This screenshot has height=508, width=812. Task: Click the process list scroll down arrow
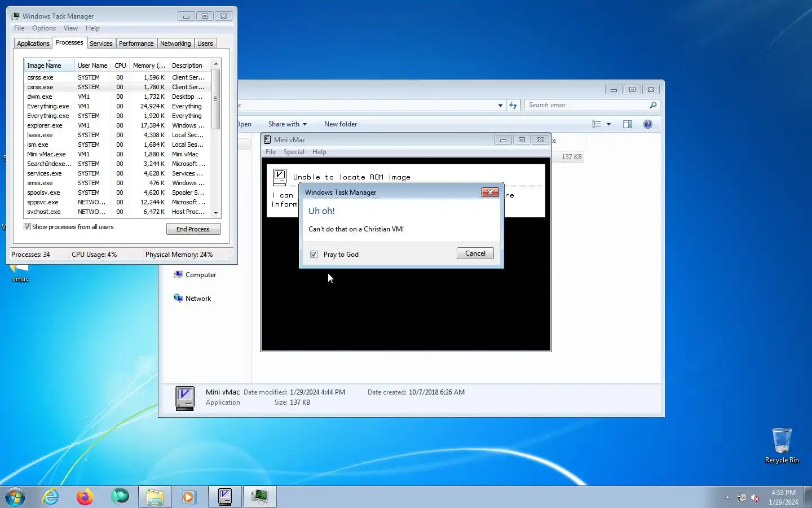pyautogui.click(x=216, y=213)
